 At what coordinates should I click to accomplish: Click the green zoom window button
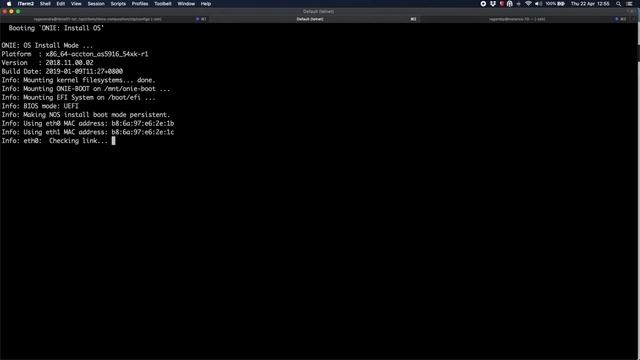pos(18,11)
